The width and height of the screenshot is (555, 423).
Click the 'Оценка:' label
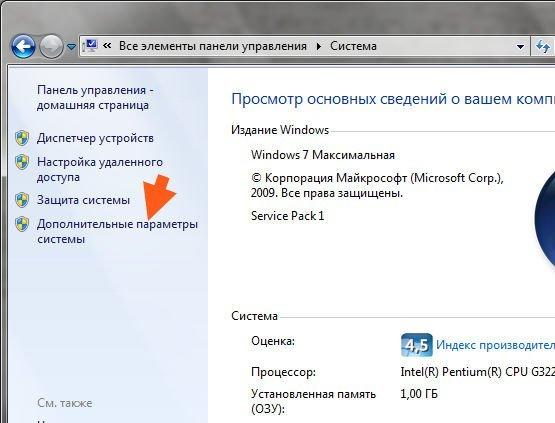[273, 341]
